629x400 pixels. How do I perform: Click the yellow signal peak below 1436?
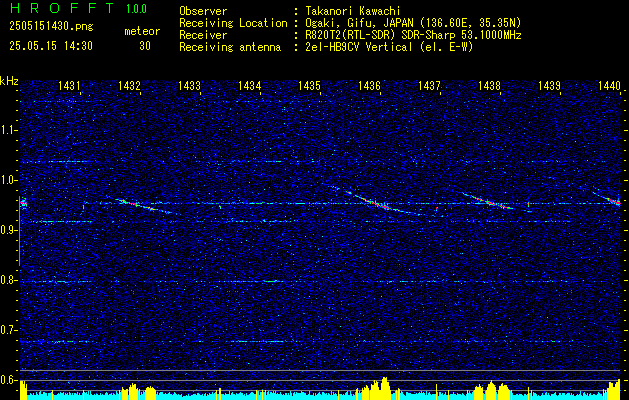[x=376, y=388]
